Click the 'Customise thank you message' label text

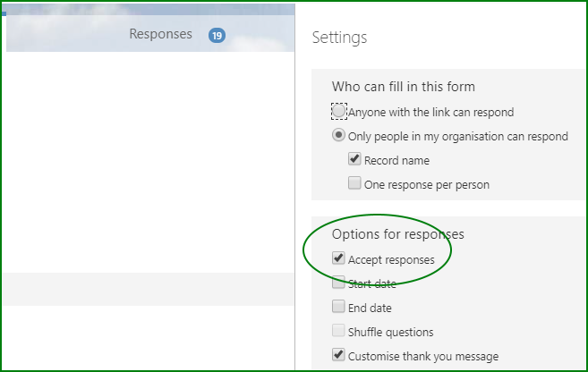(423, 357)
